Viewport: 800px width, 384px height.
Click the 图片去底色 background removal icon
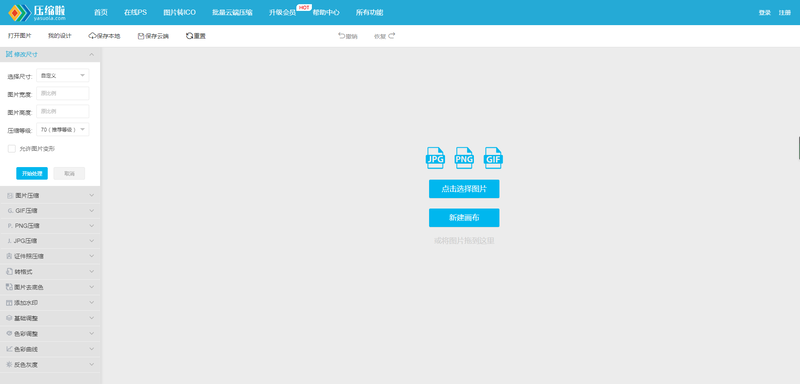pyautogui.click(x=9, y=287)
